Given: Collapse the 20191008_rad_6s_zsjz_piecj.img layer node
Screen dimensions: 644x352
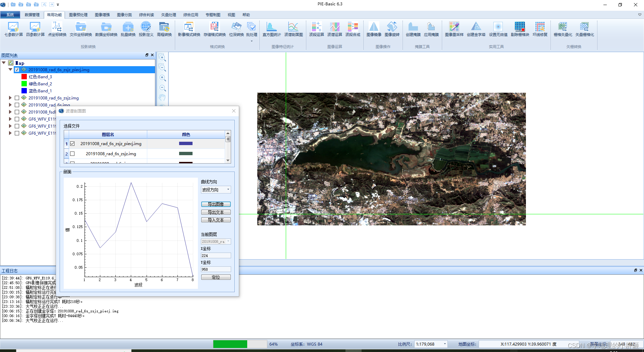Looking at the screenshot, I should [x=10, y=70].
